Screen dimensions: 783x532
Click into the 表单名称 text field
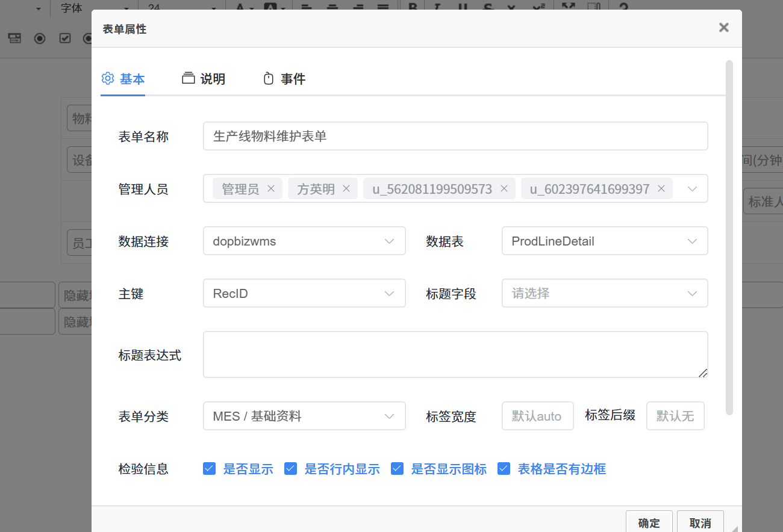click(x=455, y=137)
